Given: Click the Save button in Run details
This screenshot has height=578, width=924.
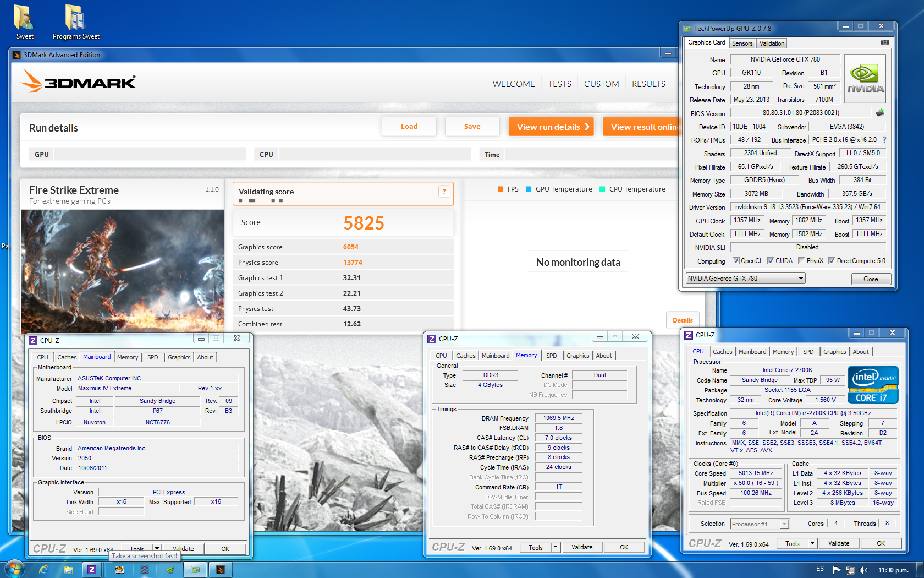Looking at the screenshot, I should pyautogui.click(x=472, y=127).
